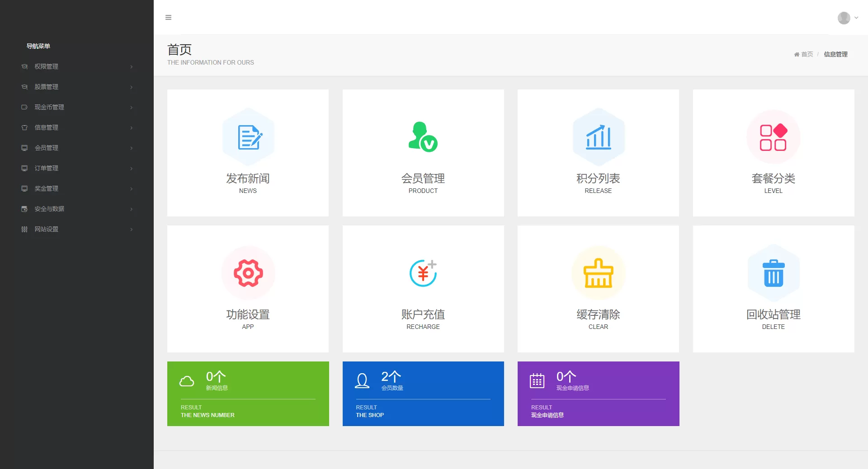Open the user avatar dropdown
This screenshot has height=469, width=868.
tap(847, 18)
